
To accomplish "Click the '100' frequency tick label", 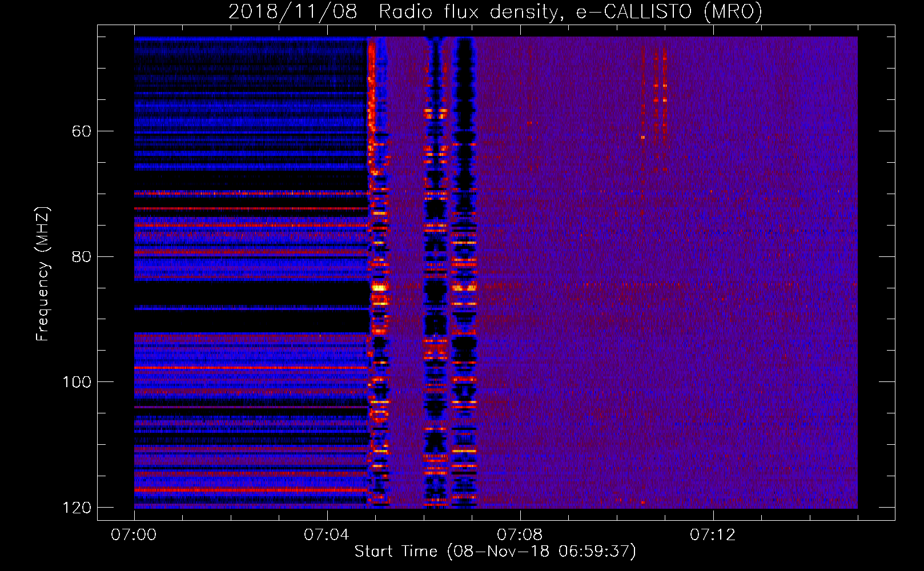I will tap(77, 382).
